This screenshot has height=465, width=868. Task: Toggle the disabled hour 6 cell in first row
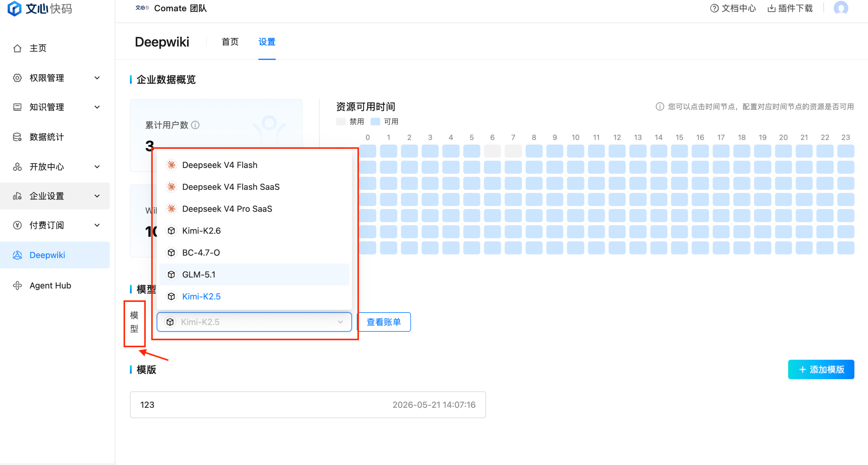click(x=492, y=151)
